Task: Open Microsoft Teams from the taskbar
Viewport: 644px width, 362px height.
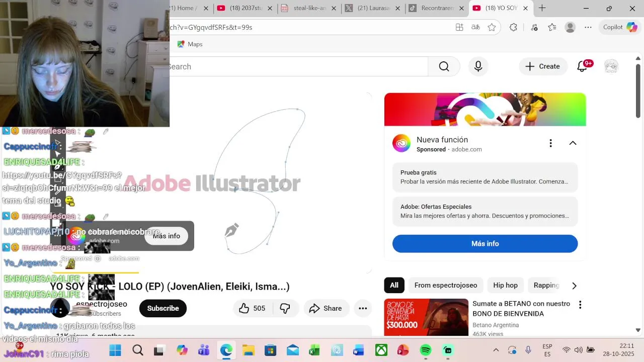Action: 204,350
